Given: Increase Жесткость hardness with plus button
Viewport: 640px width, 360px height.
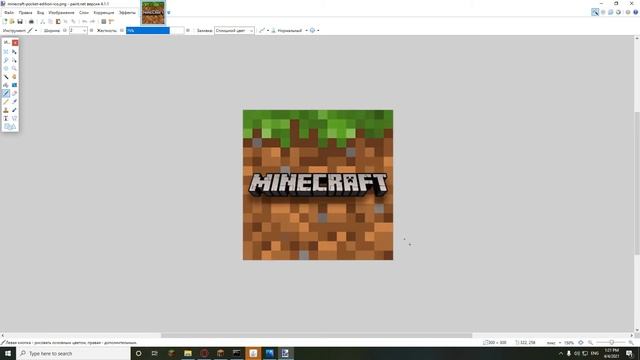Looking at the screenshot, I should pos(188,31).
